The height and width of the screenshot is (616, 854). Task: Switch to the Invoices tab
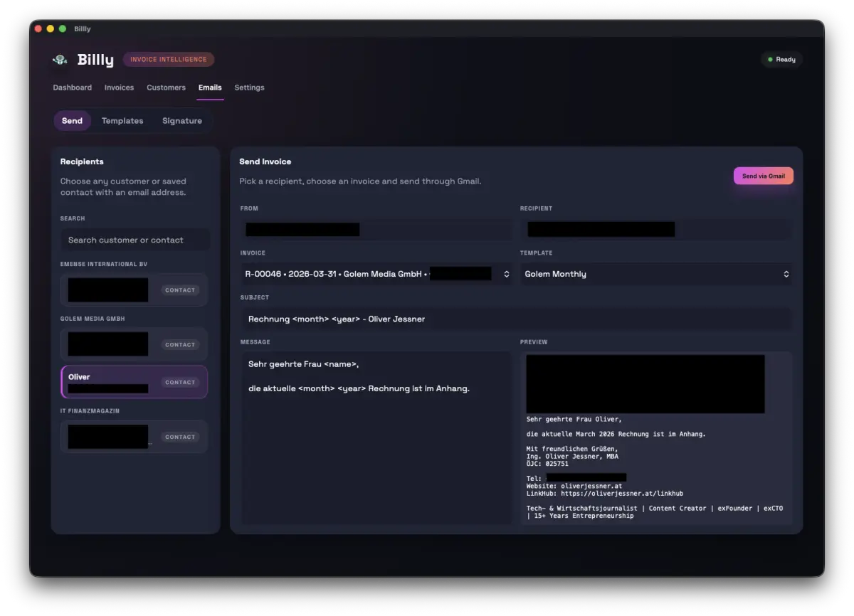tap(119, 87)
